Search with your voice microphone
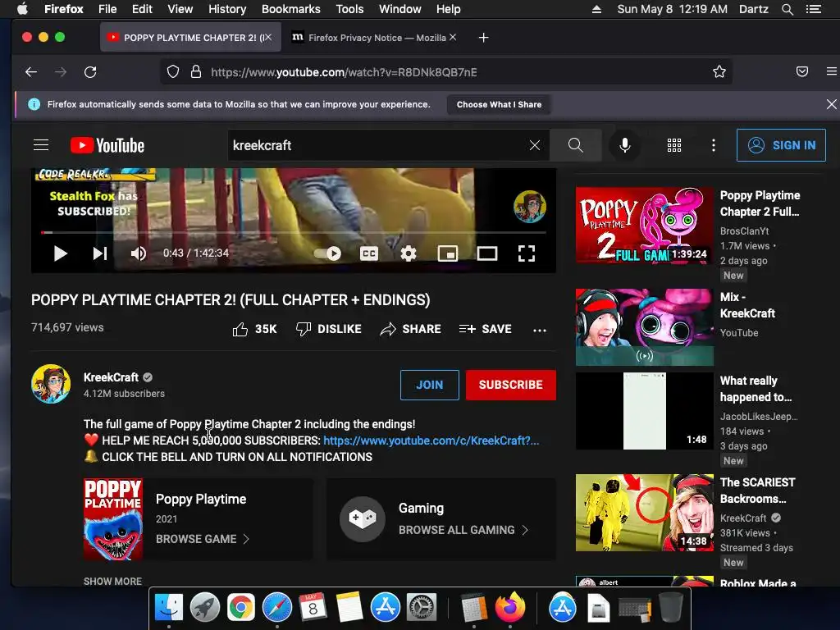The height and width of the screenshot is (630, 840). tap(624, 145)
